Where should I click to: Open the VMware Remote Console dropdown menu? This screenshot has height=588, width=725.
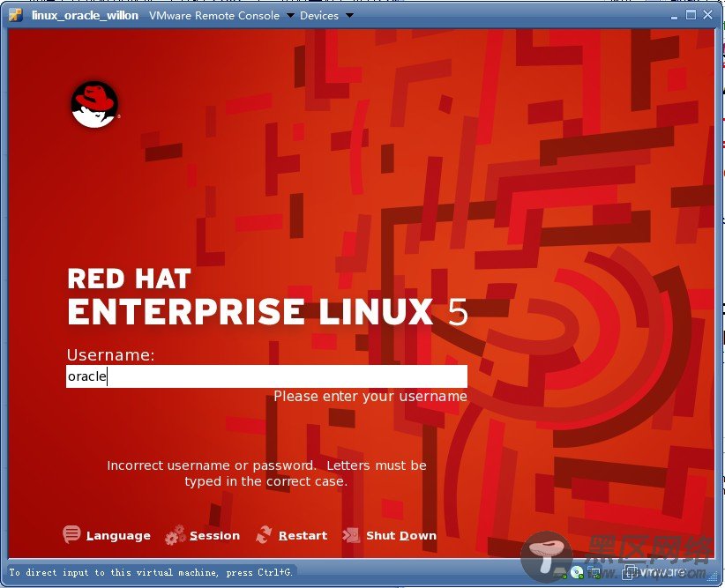221,15
